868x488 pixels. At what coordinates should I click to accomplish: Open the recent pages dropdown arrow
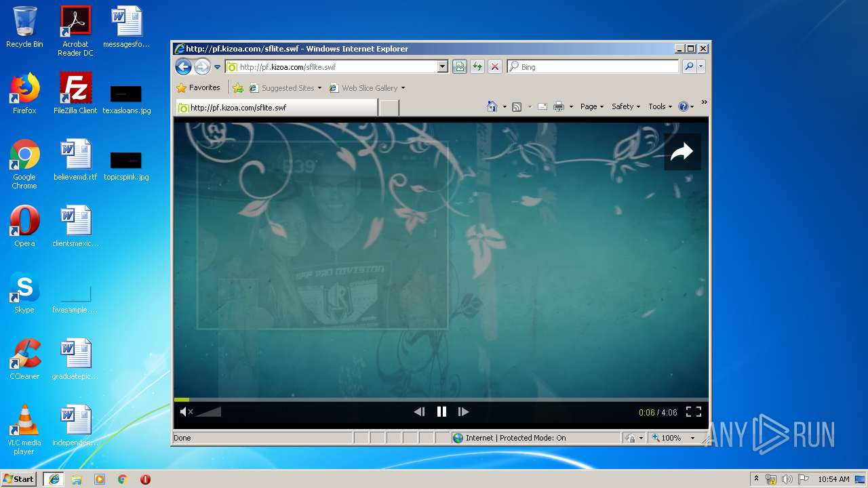click(217, 67)
